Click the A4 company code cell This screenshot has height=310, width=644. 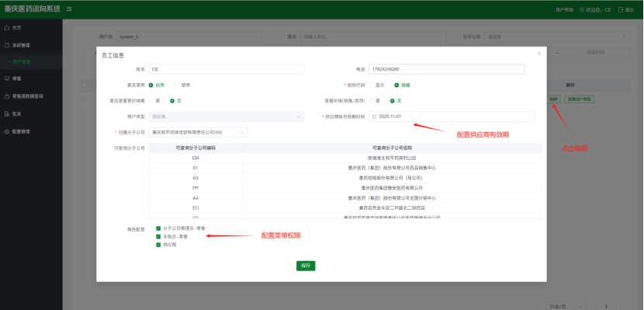tap(196, 198)
